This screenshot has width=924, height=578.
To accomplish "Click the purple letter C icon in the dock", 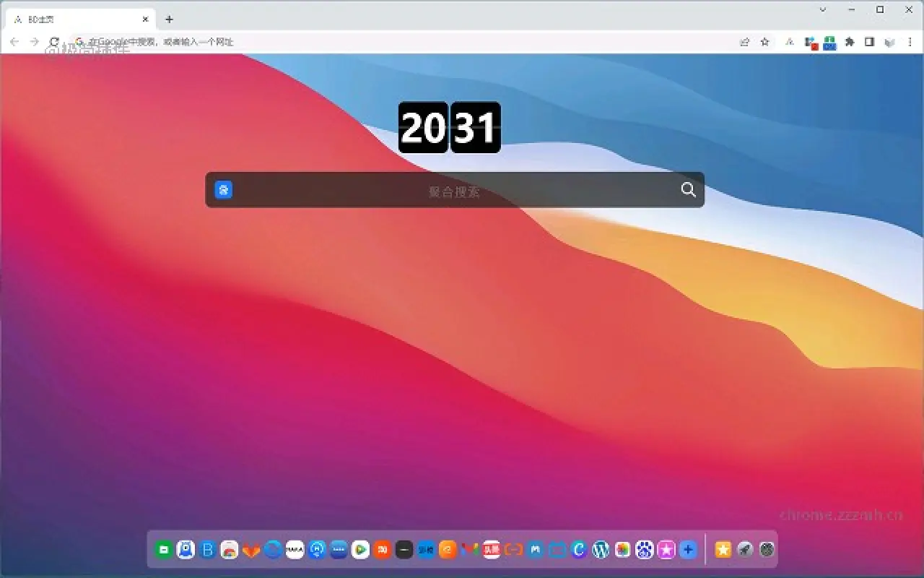I will point(580,550).
